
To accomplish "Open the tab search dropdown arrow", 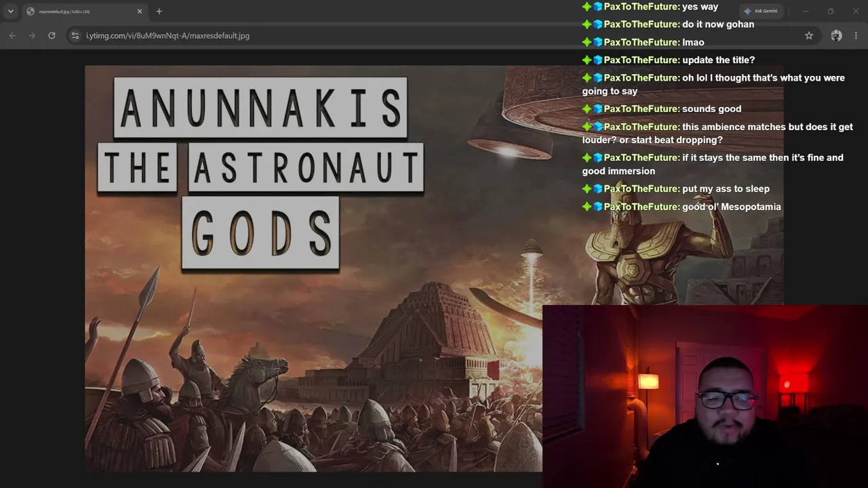I will (11, 12).
